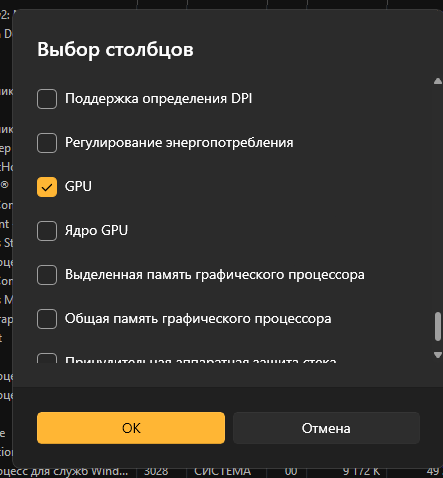Tick the Регулирование энергопотребления checkbox
Viewport: 443px width, 478px height.
(x=47, y=143)
